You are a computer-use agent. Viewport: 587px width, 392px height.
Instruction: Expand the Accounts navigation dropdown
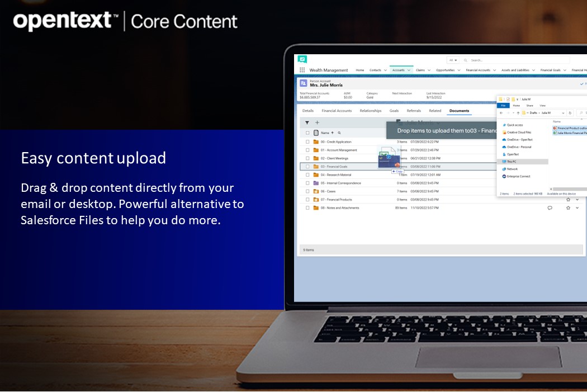tap(408, 70)
